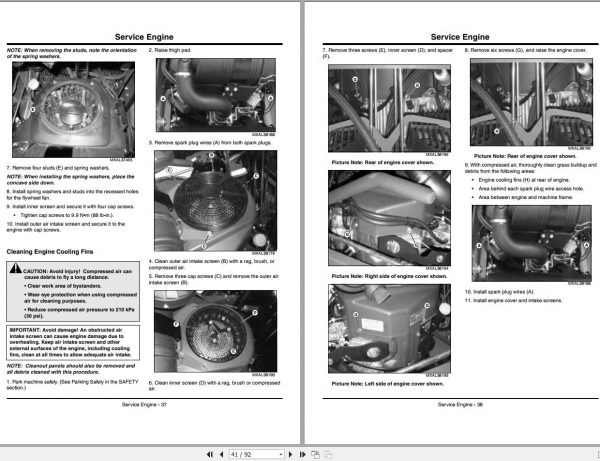Click the go-to-previous-view icon after the last-page arrow

(x=315, y=454)
